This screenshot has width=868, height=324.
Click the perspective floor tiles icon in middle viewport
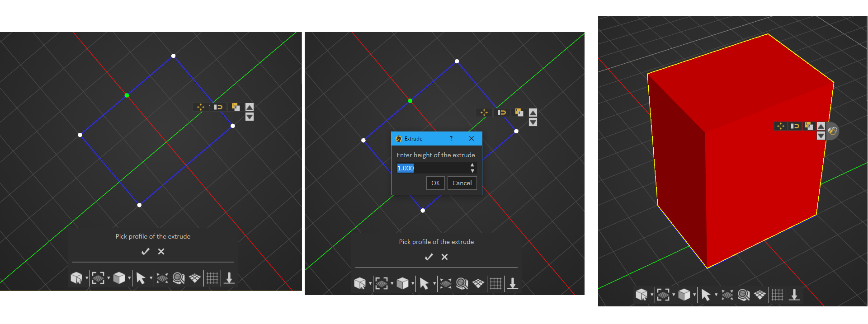pyautogui.click(x=478, y=283)
